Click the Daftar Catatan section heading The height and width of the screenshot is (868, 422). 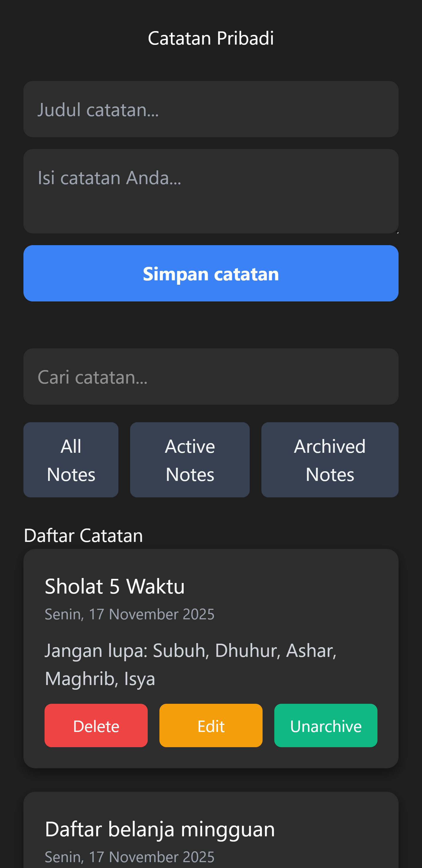tap(83, 535)
